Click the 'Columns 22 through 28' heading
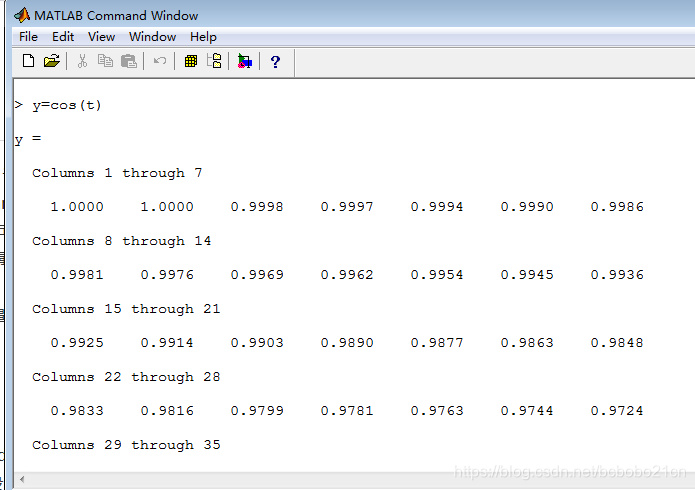Viewport: 695px width, 490px height. [126, 377]
